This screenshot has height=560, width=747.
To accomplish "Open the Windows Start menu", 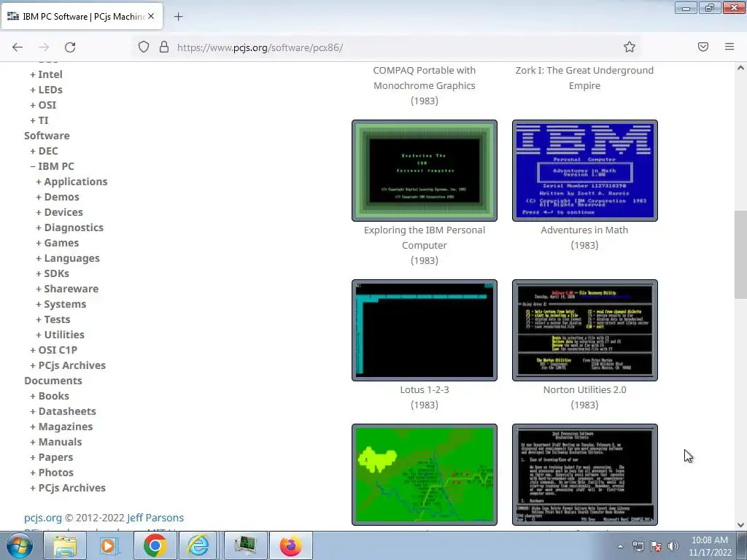I will (20, 545).
